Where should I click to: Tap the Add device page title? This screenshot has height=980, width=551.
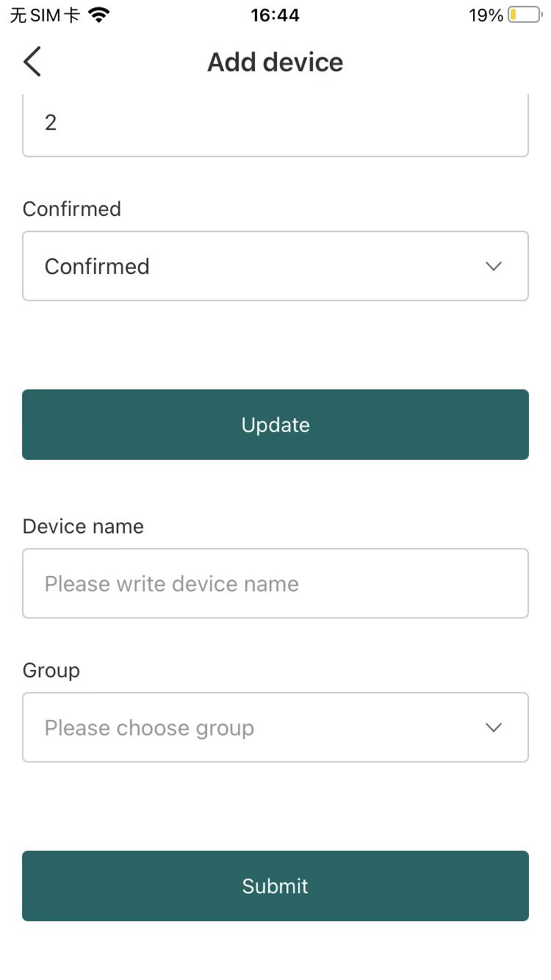[x=275, y=62]
